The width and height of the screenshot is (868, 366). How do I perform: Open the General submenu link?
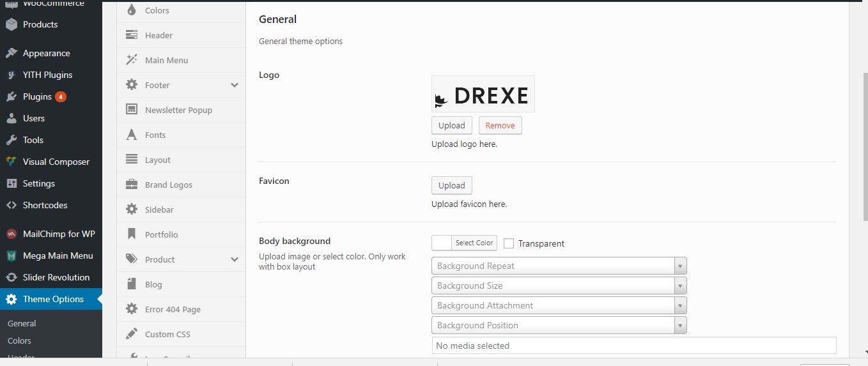22,323
